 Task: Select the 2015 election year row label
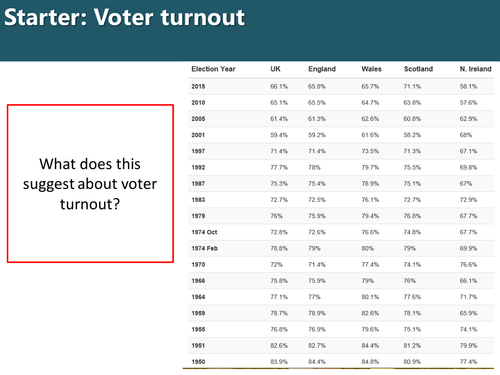198,87
